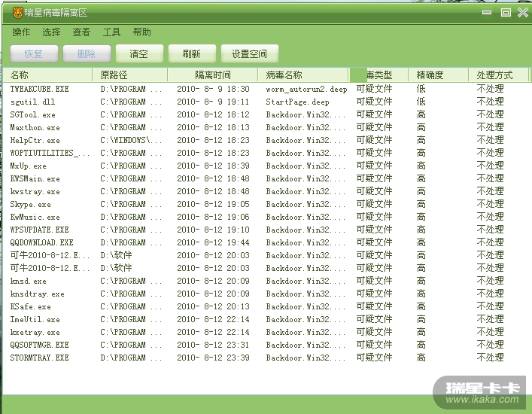Click the C:\WINDOWS\... path cell
Image resolution: width=532 pixels, height=414 pixels.
click(x=131, y=140)
